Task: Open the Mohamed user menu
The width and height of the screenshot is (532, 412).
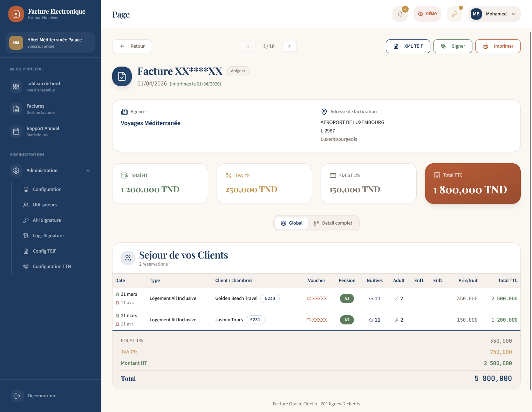Action: tap(494, 14)
